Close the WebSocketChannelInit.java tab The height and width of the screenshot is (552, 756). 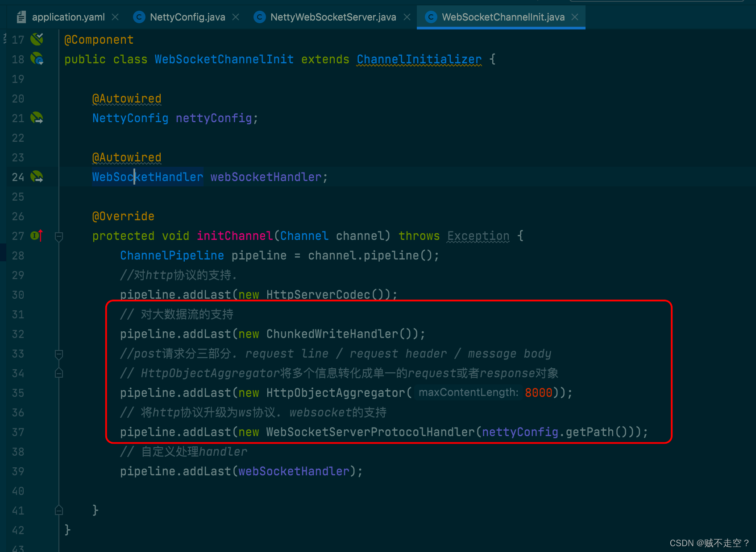pyautogui.click(x=575, y=17)
